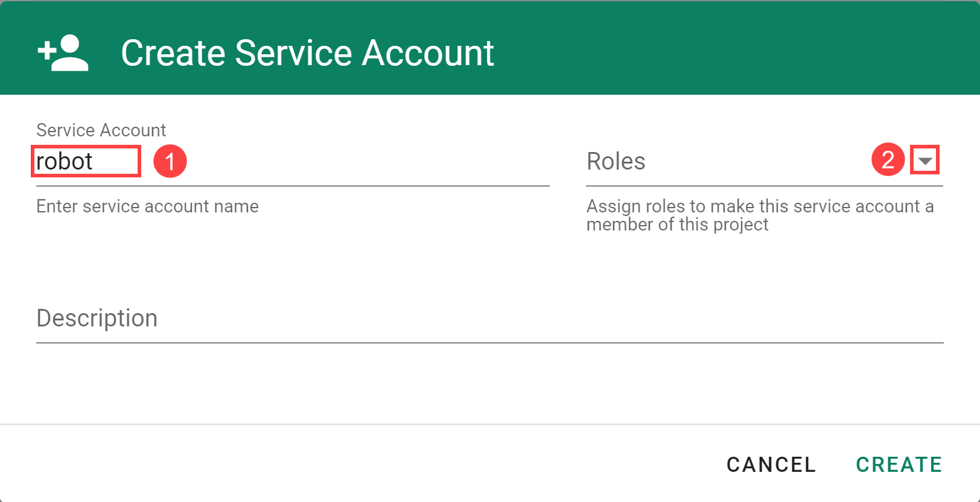980x502 pixels.
Task: Expand the Roles selection list
Action: pos(924,159)
